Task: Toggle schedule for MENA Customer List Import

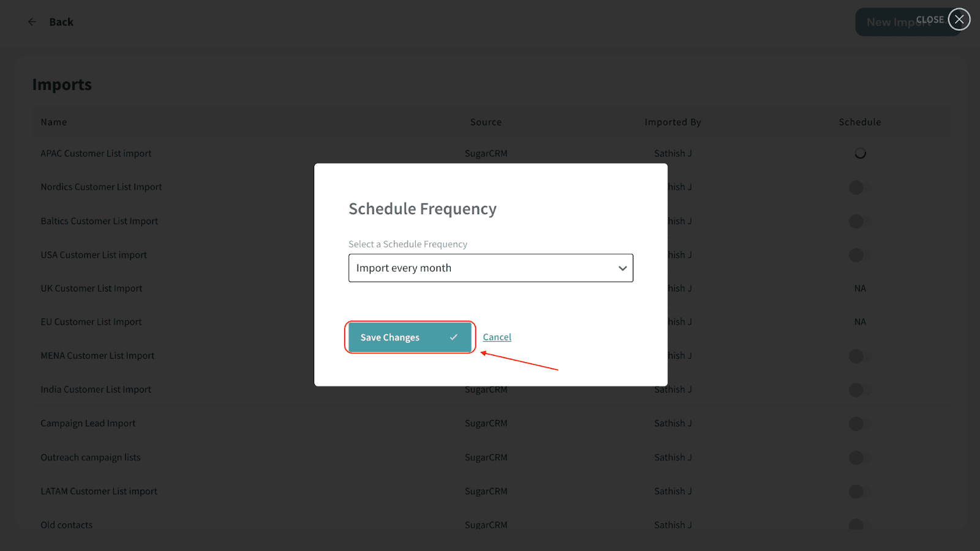Action: click(x=859, y=356)
